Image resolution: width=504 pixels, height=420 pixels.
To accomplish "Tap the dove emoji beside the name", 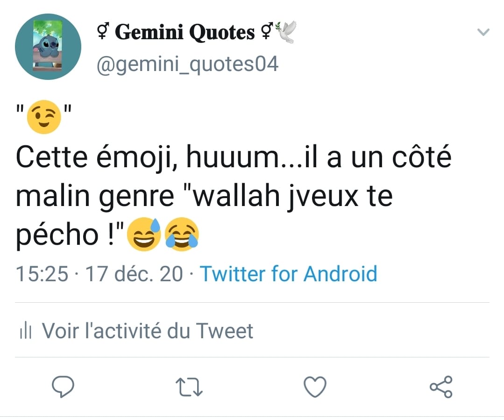I will [x=286, y=32].
